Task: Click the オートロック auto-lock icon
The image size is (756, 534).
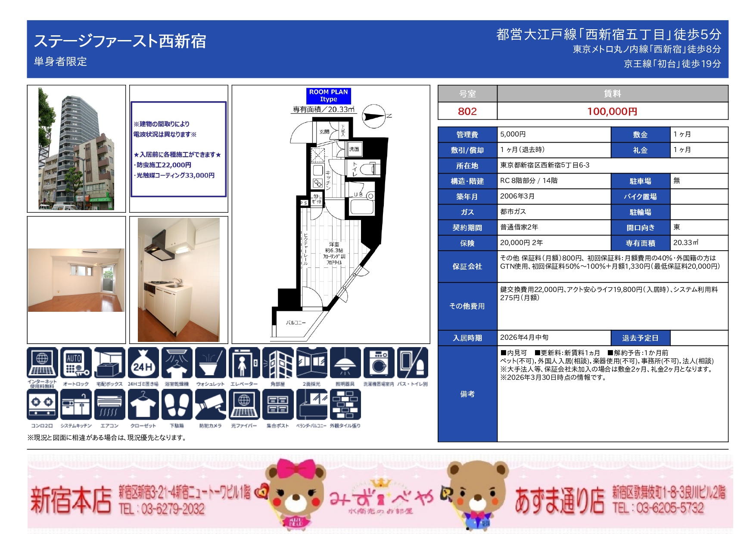Action: click(x=76, y=363)
